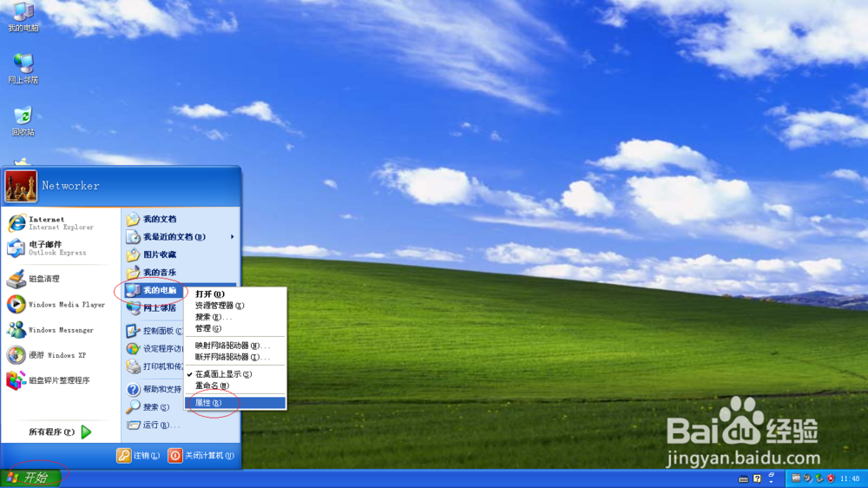Open 控制面板 control panel
Image resolution: width=868 pixels, height=488 pixels.
[154, 331]
